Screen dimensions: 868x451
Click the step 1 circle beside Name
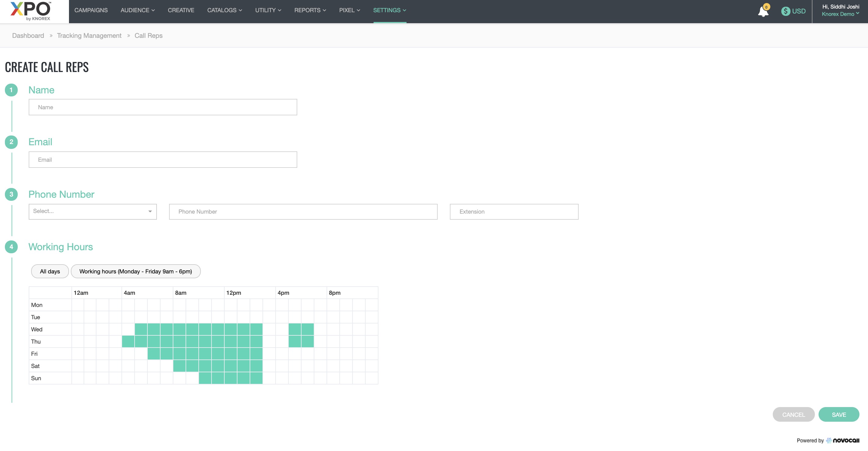click(x=11, y=90)
